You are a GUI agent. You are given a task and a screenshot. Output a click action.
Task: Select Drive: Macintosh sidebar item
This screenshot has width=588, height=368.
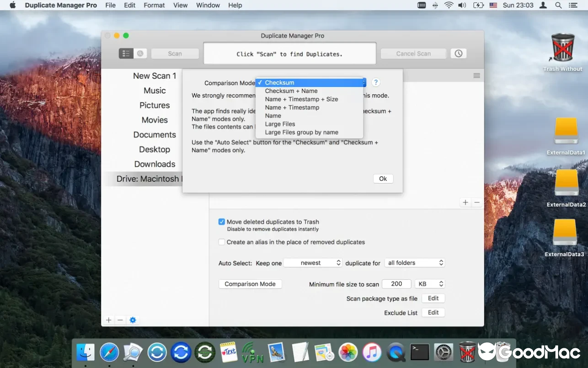point(142,179)
